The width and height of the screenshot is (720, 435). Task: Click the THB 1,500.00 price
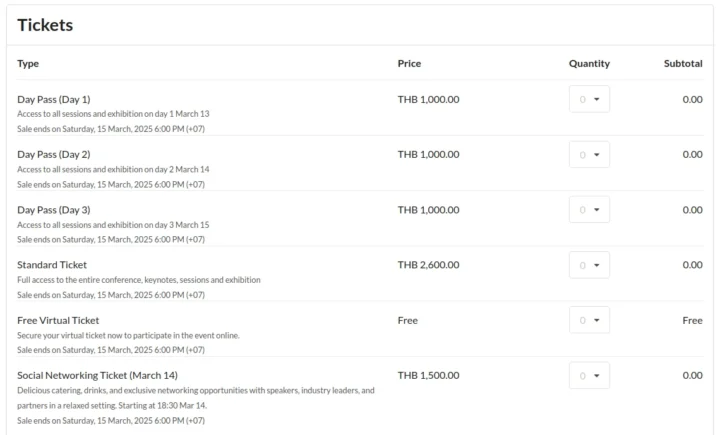pyautogui.click(x=428, y=375)
